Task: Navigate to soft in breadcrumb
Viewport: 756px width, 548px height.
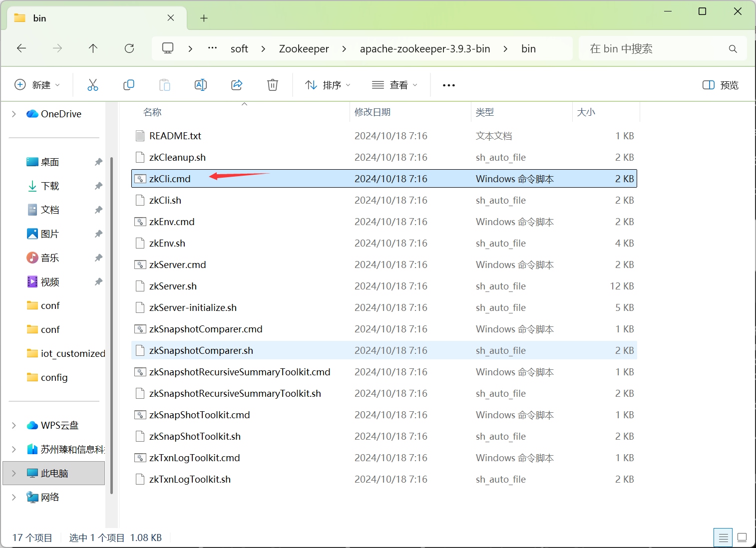Action: pyautogui.click(x=239, y=49)
